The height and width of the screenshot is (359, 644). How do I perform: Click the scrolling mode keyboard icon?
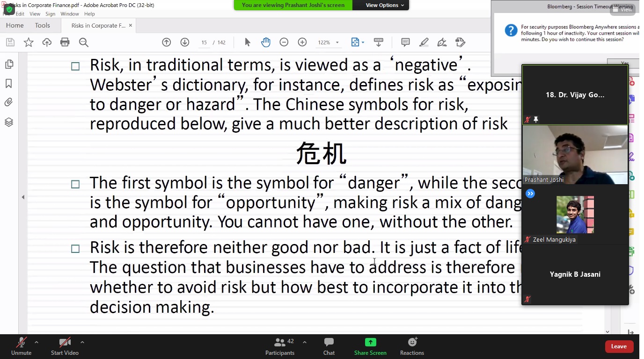click(379, 43)
